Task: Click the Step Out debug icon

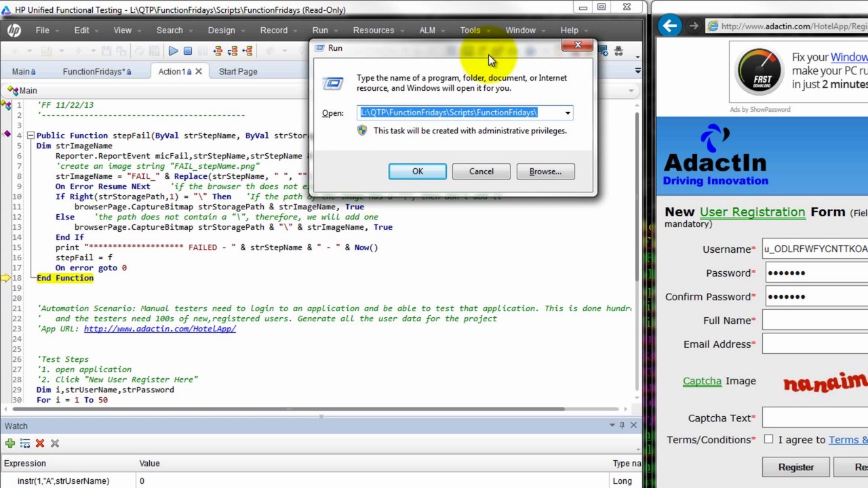Action: [x=248, y=51]
